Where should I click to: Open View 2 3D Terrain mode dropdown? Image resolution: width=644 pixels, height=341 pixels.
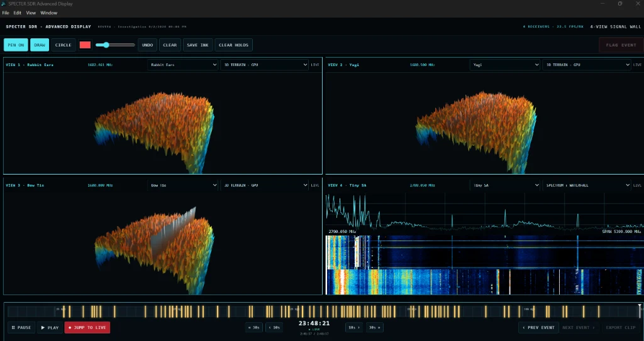coord(587,65)
